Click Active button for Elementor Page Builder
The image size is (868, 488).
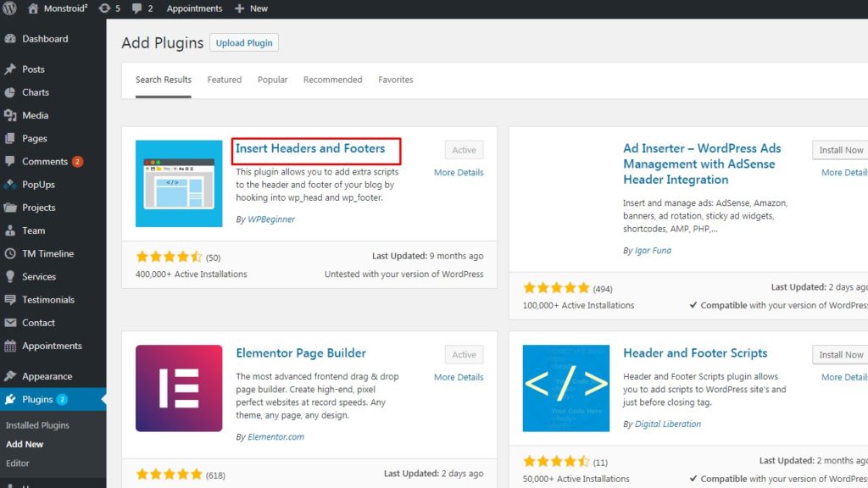click(x=464, y=355)
